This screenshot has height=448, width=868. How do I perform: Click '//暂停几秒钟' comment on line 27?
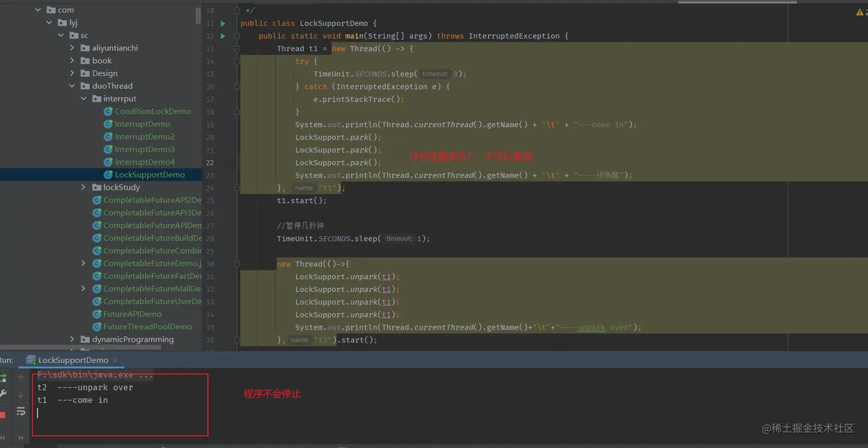[300, 226]
